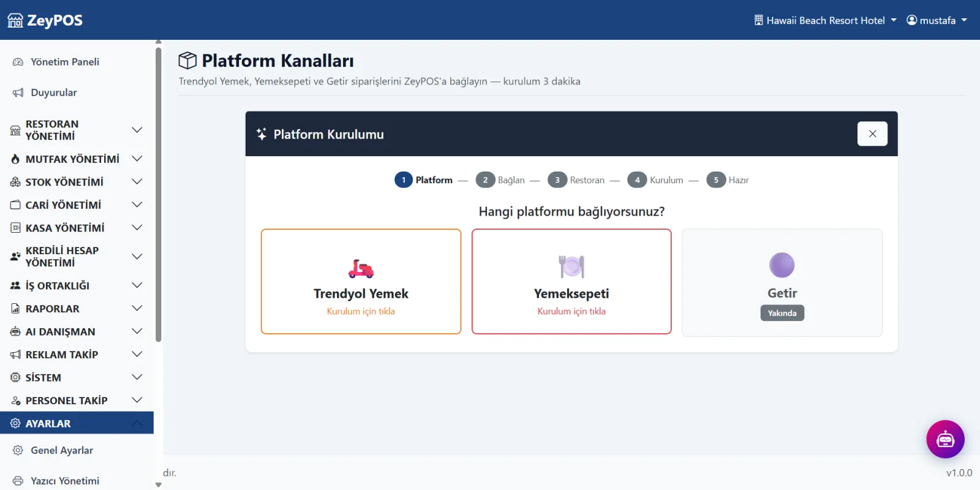The height and width of the screenshot is (490, 980).
Task: Click the AI Danışman robot icon
Action: pyautogui.click(x=15, y=331)
